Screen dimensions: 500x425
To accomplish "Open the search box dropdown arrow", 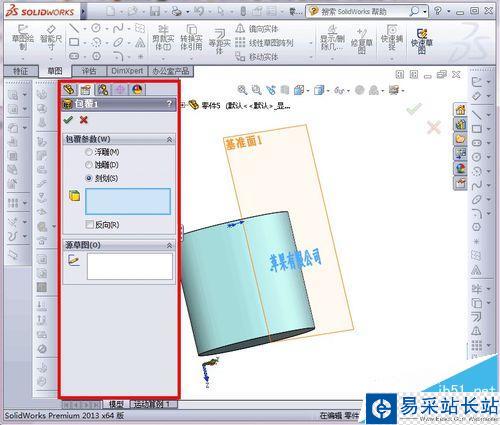I will tap(425, 12).
